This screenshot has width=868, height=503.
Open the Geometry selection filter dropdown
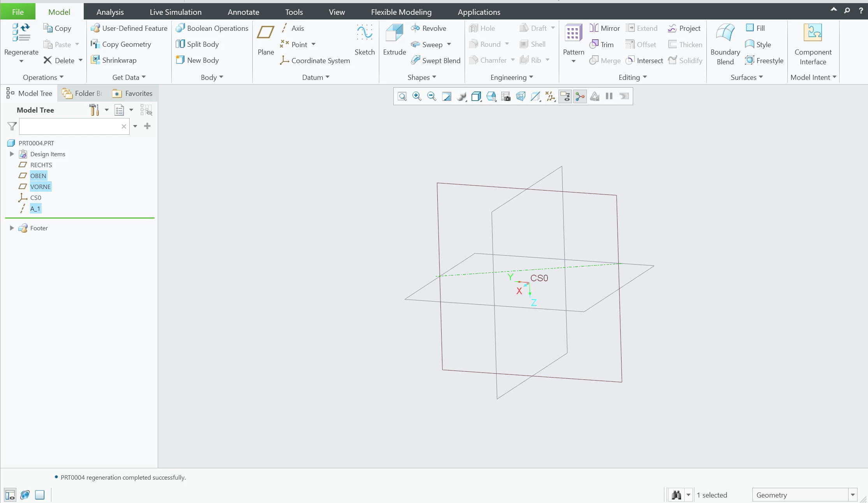pos(852,495)
